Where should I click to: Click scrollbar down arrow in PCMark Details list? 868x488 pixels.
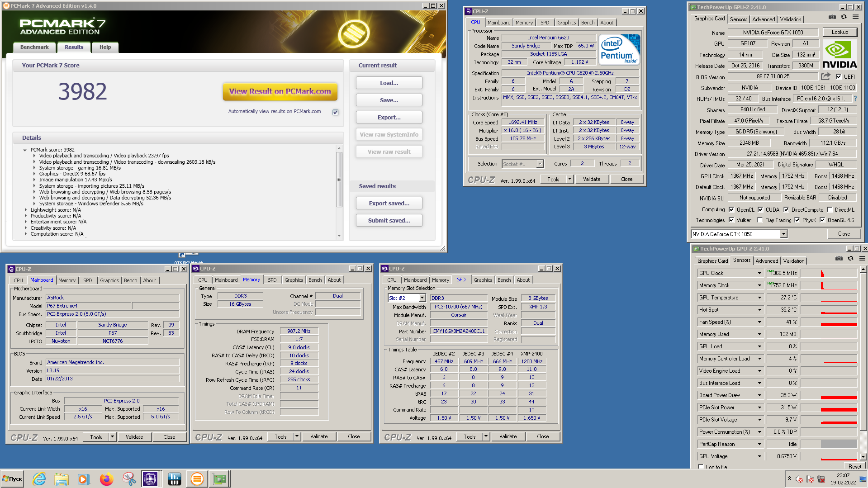pyautogui.click(x=339, y=236)
